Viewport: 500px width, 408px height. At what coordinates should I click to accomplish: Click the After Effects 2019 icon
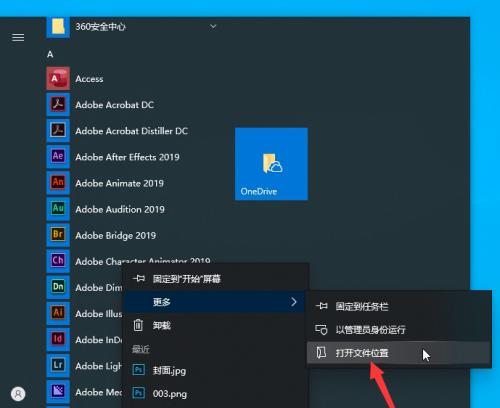58,157
